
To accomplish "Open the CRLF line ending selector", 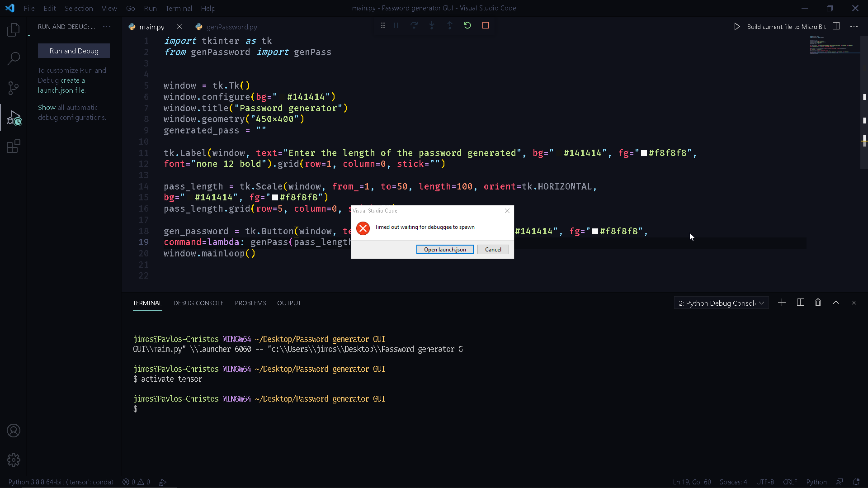I will tap(790, 482).
